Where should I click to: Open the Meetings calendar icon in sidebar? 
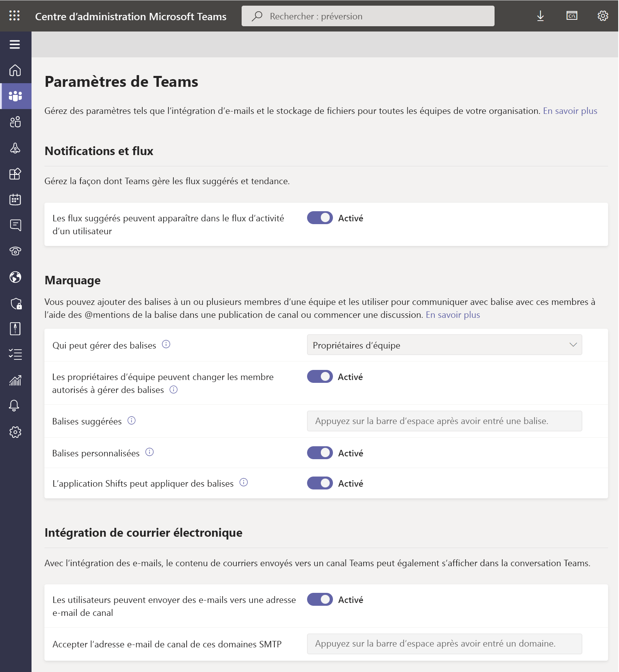click(x=15, y=199)
